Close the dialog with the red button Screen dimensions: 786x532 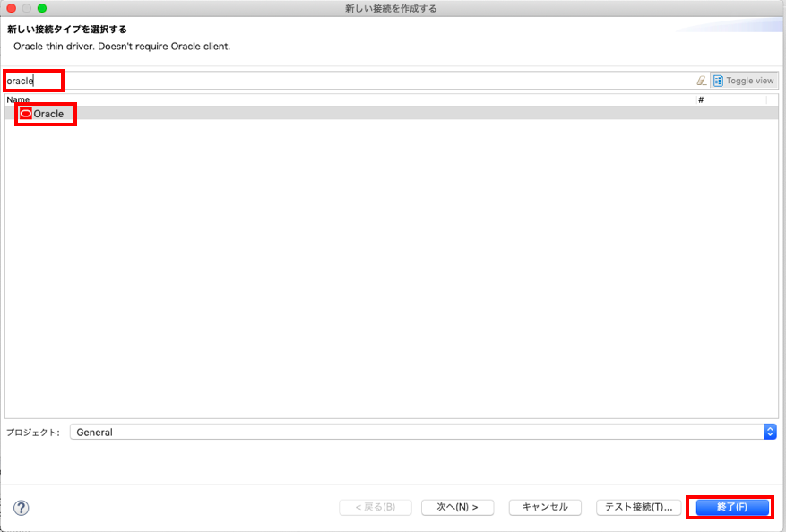pos(12,8)
